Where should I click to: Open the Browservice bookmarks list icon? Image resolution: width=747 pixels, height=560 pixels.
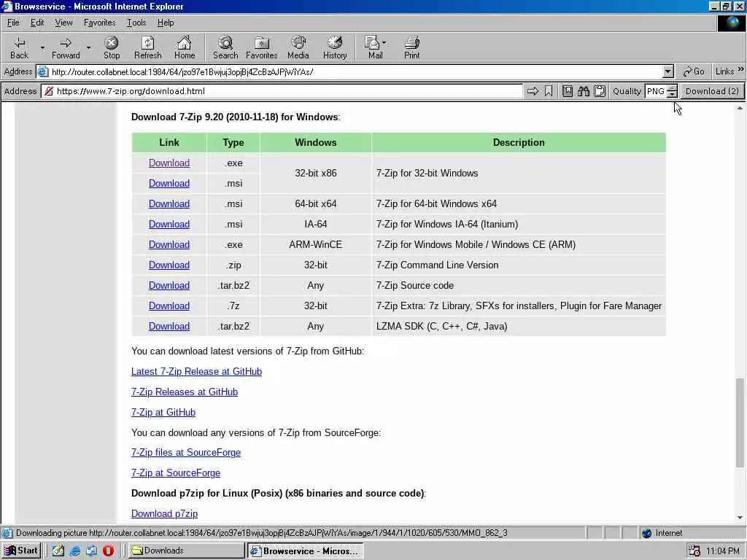pos(567,91)
